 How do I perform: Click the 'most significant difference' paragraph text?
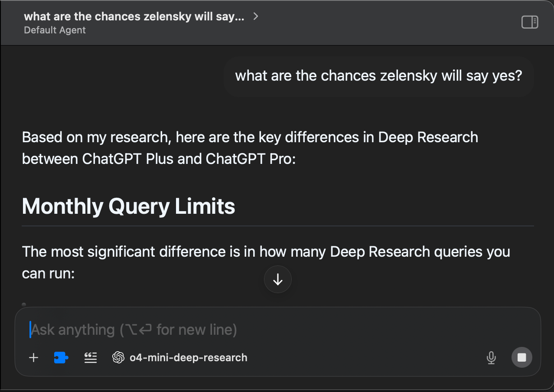coord(266,262)
